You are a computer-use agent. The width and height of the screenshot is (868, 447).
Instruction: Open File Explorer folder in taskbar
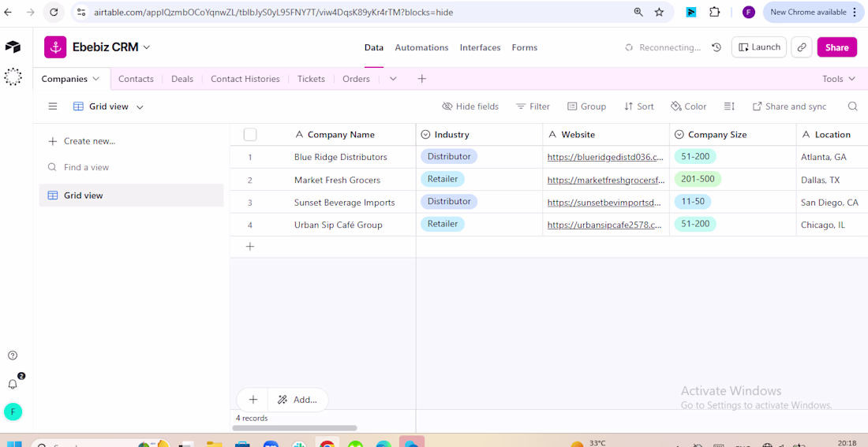pos(214,444)
